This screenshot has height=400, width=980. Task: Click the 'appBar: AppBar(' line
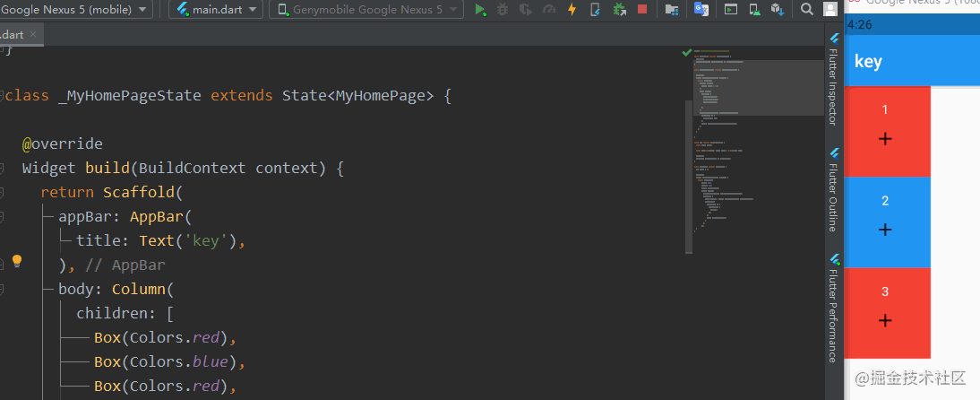(x=125, y=216)
